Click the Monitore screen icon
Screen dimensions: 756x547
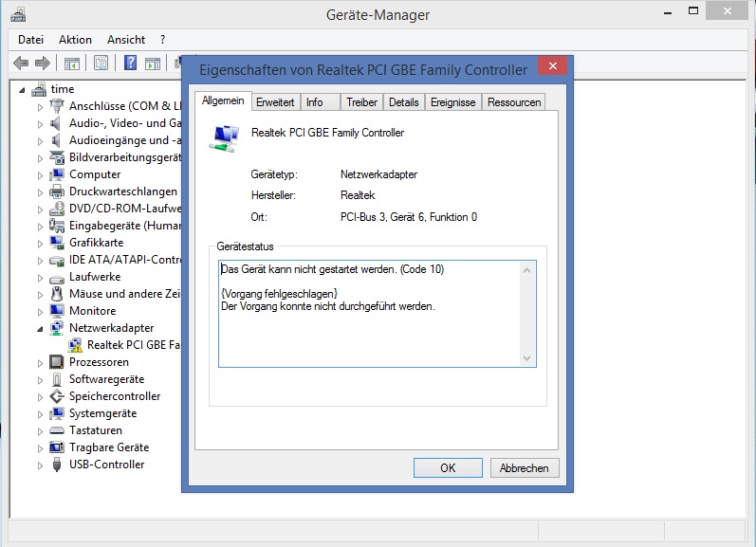57,311
